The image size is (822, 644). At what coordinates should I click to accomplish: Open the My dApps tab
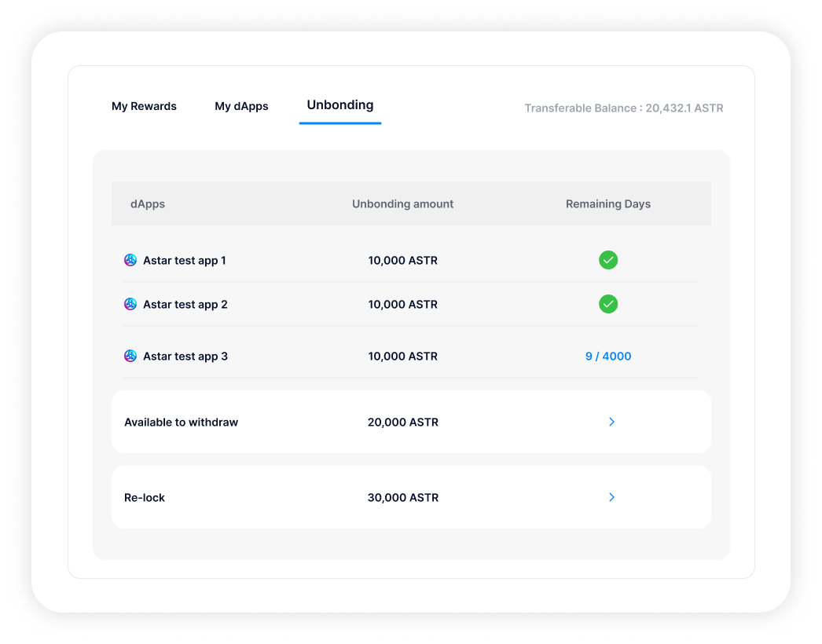(241, 106)
